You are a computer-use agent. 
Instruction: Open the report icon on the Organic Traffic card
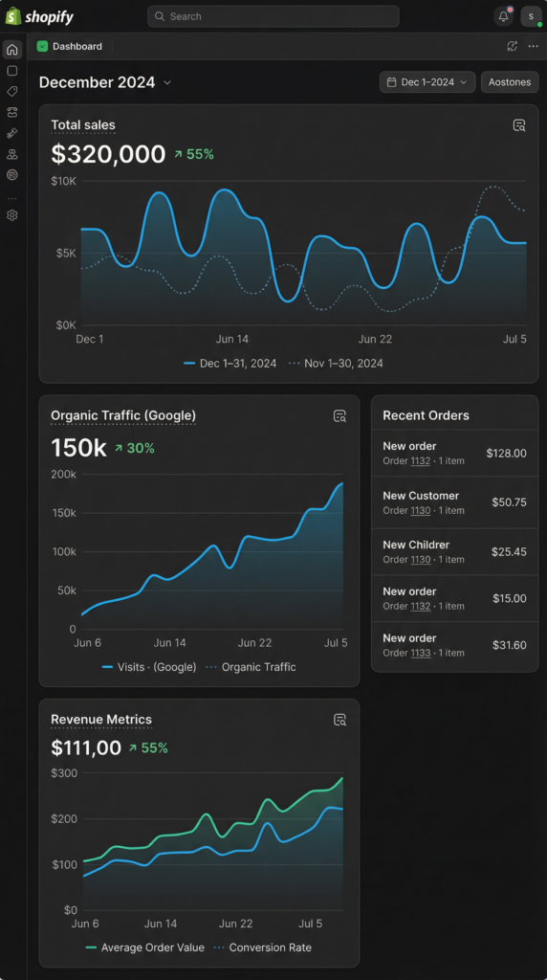click(x=339, y=415)
